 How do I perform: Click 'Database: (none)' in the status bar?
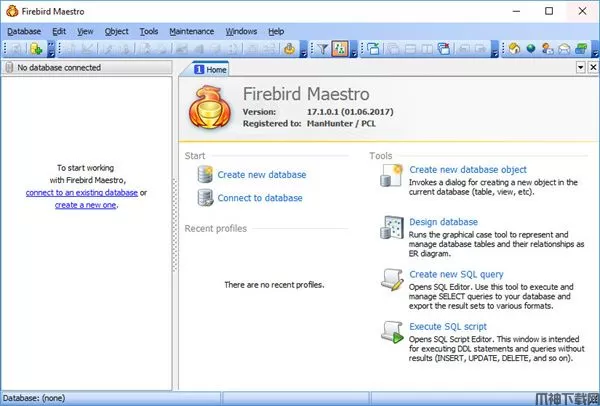pos(34,398)
